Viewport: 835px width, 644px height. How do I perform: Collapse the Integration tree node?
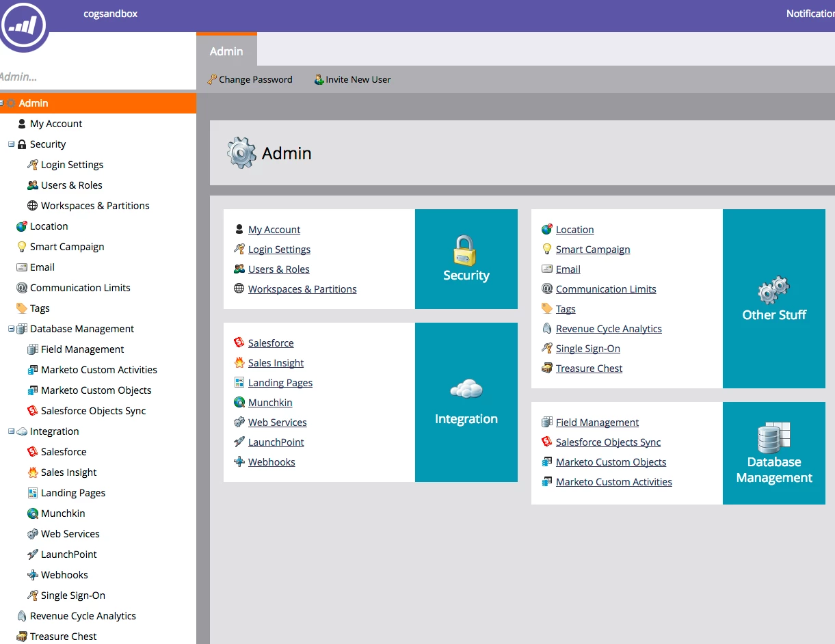tap(11, 431)
